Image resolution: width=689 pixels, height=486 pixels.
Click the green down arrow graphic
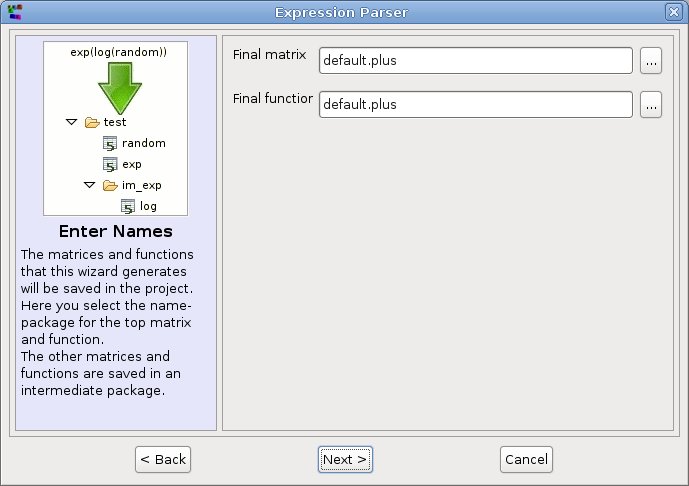(119, 87)
